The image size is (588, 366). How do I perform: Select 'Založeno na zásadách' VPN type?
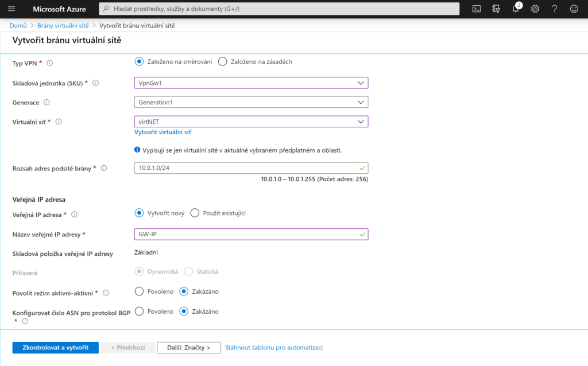point(223,61)
